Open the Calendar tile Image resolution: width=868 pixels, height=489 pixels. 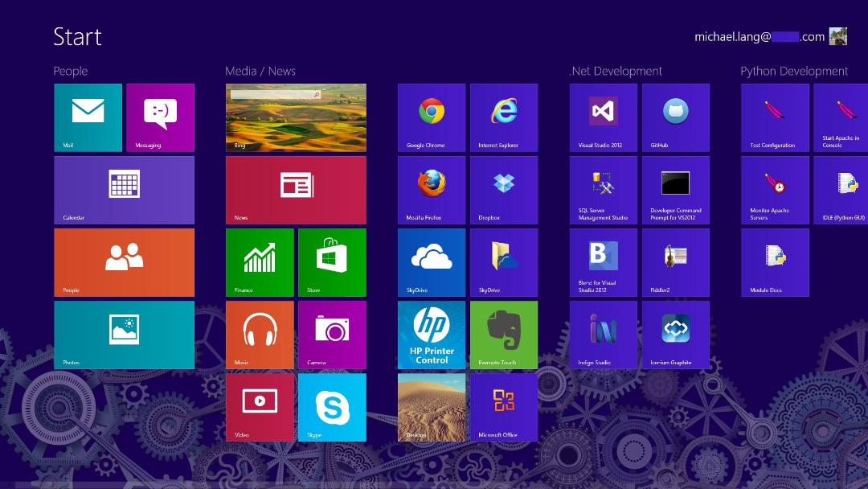tap(124, 190)
